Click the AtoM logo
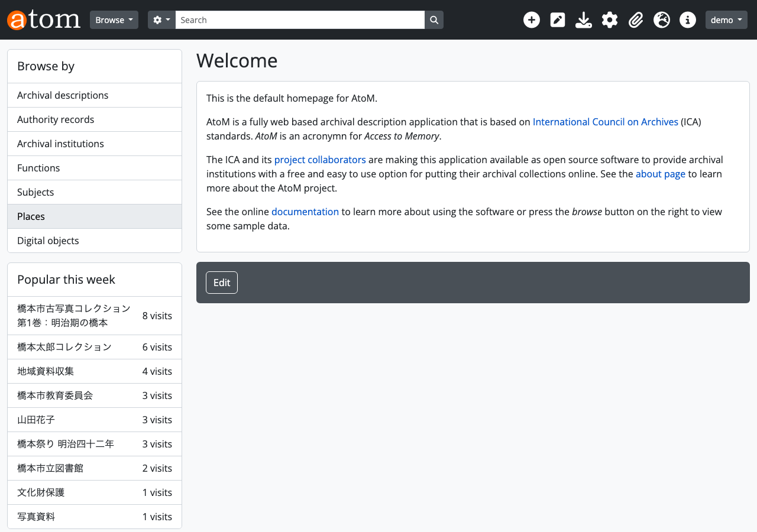 click(44, 20)
